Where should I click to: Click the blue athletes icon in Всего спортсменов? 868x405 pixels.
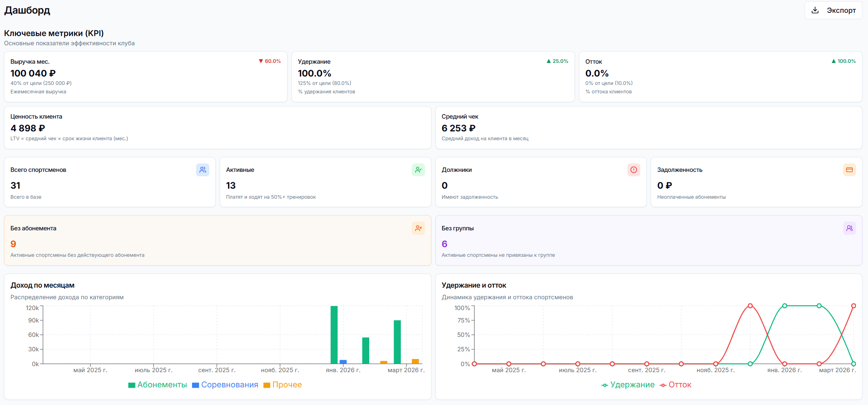coord(202,170)
